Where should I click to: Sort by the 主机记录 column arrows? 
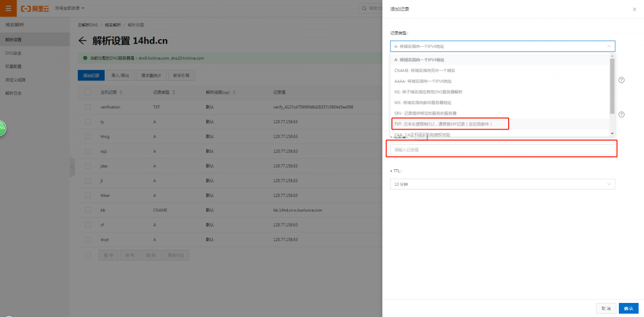121,92
